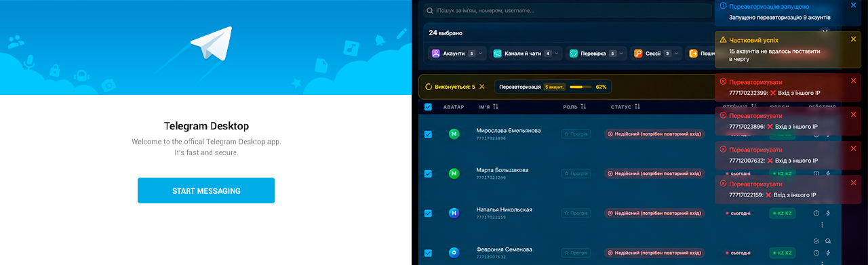Close the error notification for 777170232399
The height and width of the screenshot is (265, 868).
click(853, 81)
